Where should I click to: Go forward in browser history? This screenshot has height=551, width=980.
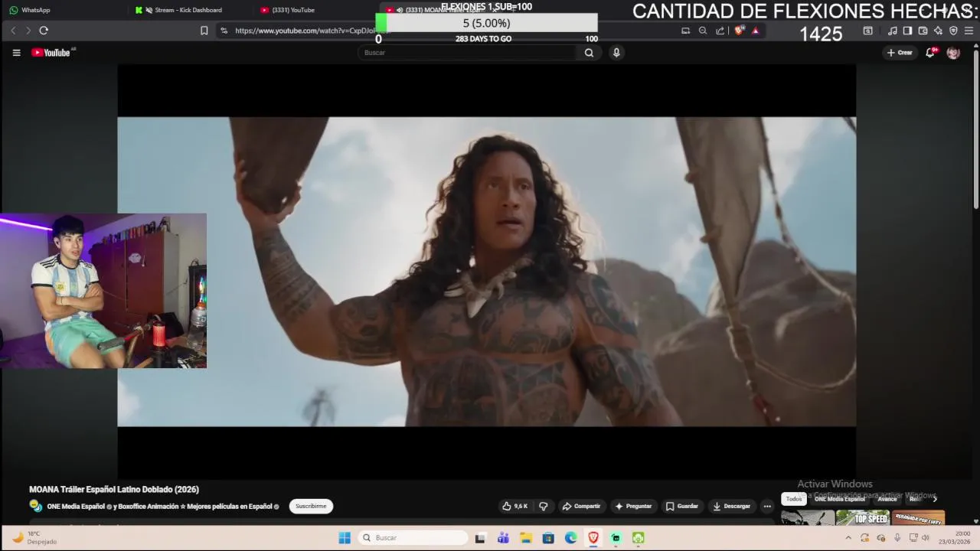28,31
